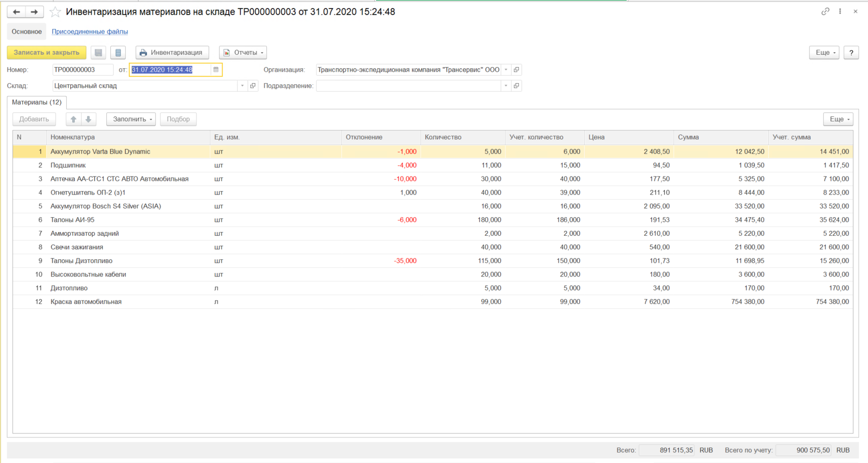Select the Подшипник row
This screenshot has width=868, height=463.
coord(433,165)
